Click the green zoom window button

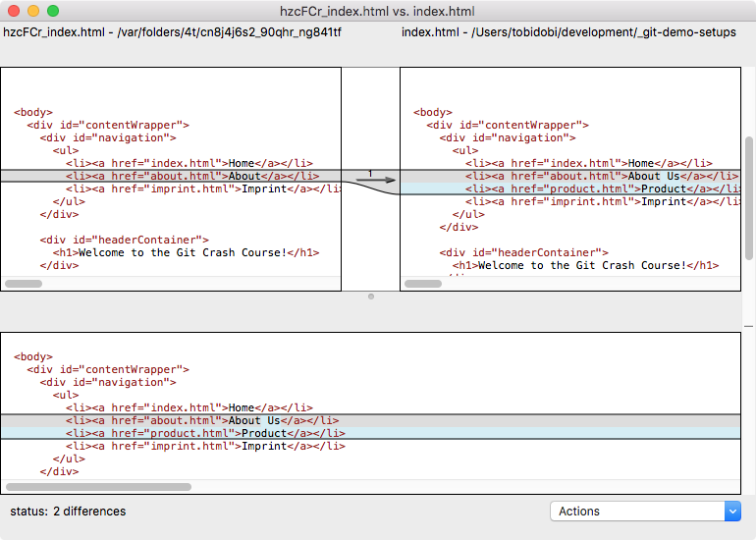[53, 11]
